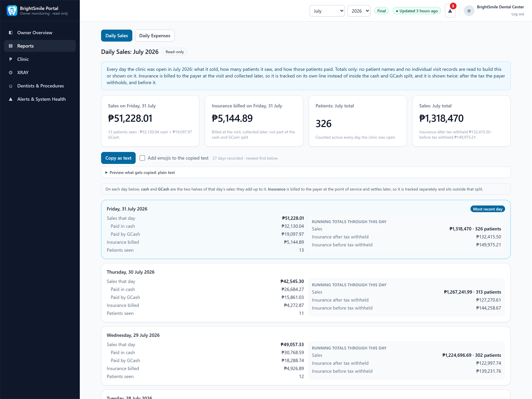
Task: Click Wednesday's sales amount ₱49,057.33
Action: 292,344
